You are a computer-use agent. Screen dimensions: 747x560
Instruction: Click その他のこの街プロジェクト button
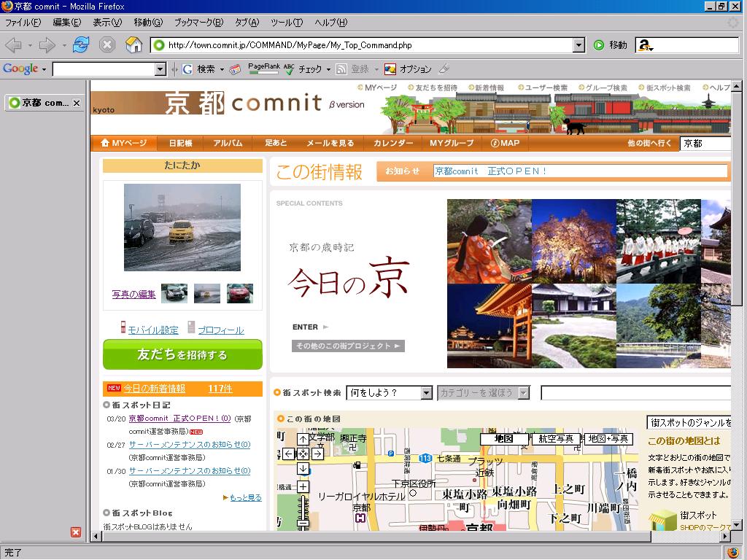point(348,346)
